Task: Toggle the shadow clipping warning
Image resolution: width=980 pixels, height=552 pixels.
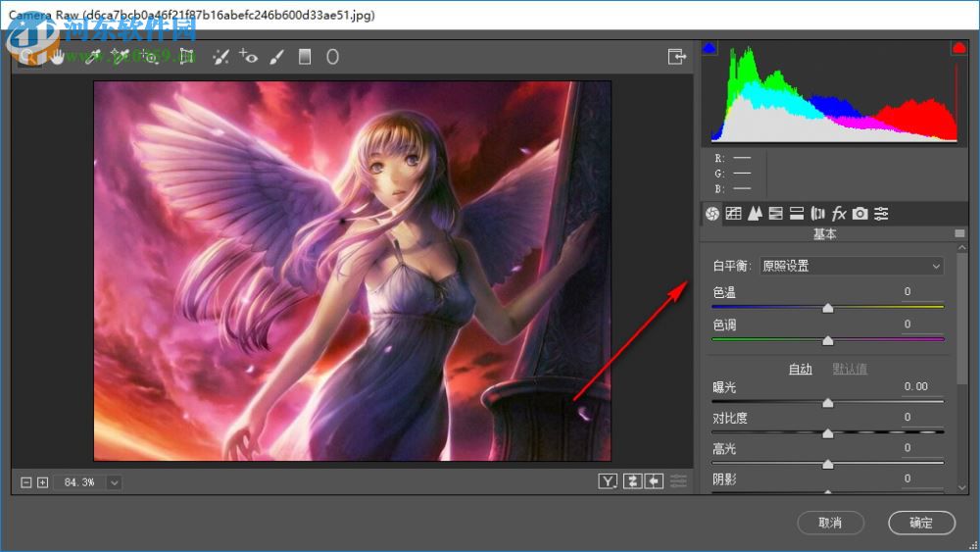Action: point(709,47)
